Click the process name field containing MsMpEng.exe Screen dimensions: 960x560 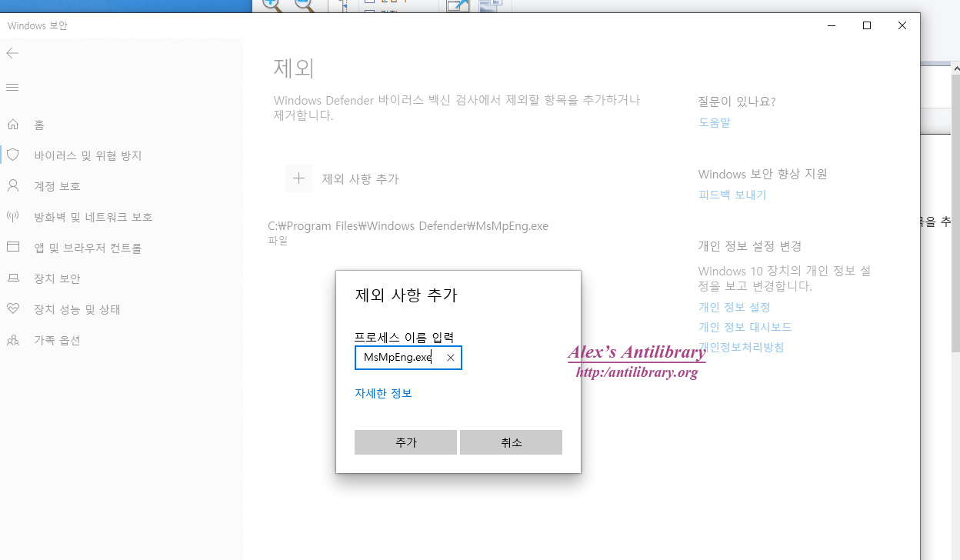tap(408, 358)
